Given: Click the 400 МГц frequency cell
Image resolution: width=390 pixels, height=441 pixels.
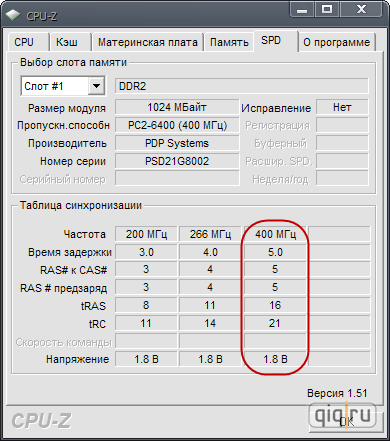Looking at the screenshot, I should click(275, 234).
